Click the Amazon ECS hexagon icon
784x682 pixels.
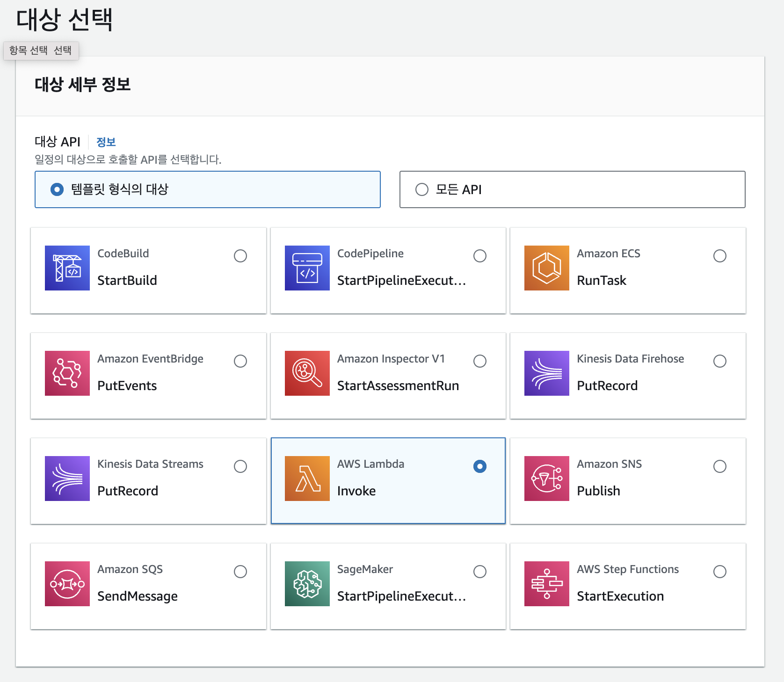click(x=547, y=268)
